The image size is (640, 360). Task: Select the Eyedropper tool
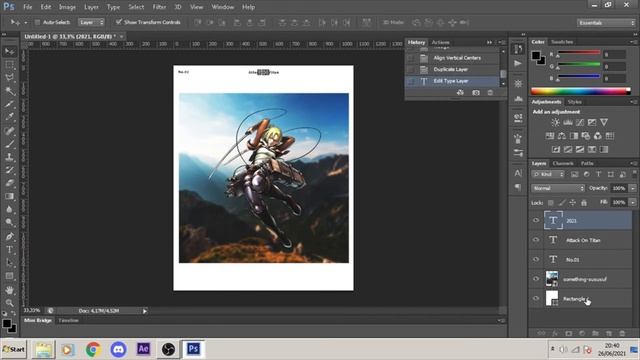pos(9,117)
